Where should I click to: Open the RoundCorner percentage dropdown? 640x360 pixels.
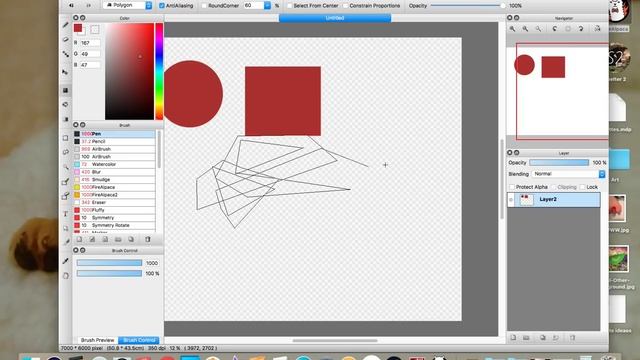pyautogui.click(x=267, y=5)
